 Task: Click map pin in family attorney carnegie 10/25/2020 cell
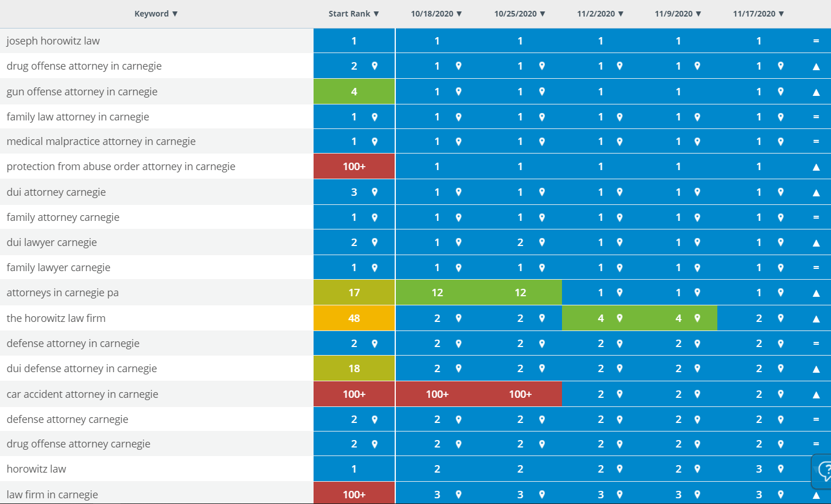(x=542, y=217)
